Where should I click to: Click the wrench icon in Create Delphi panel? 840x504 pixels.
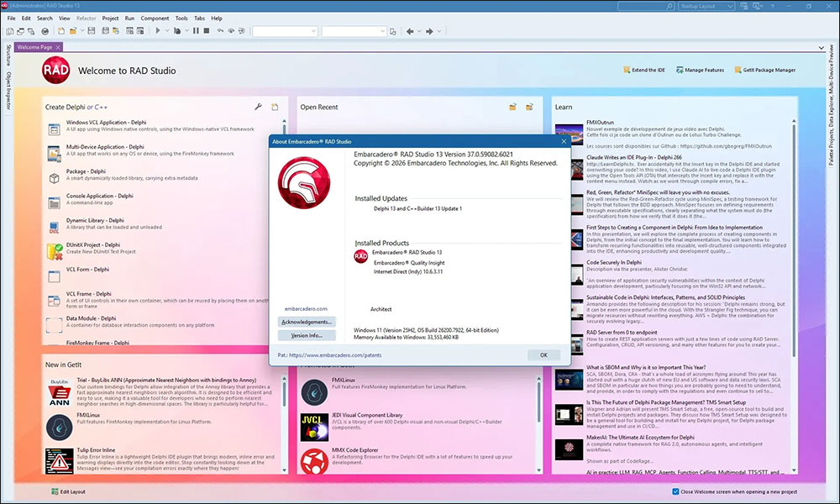point(258,108)
